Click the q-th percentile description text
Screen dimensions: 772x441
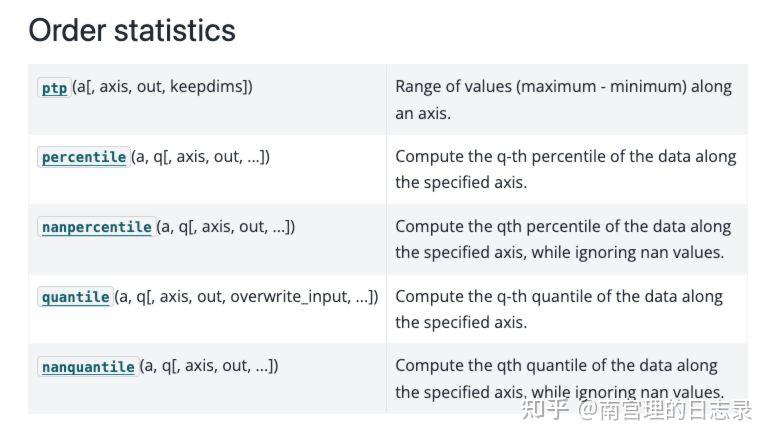click(565, 157)
